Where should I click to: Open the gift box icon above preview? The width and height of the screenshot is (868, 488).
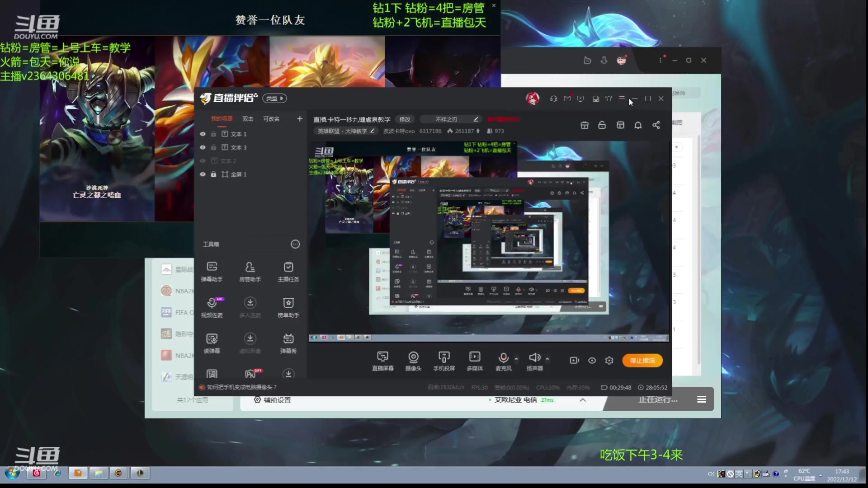pos(585,125)
